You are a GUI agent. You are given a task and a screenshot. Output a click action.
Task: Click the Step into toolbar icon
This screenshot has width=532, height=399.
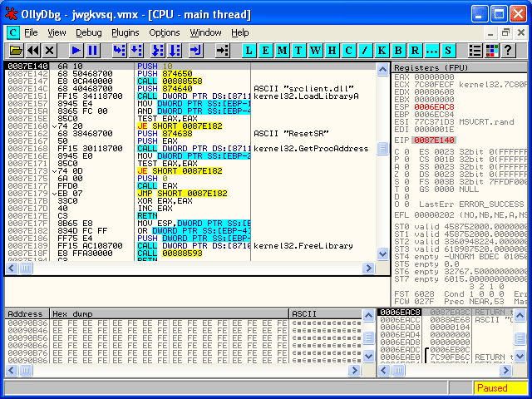tap(119, 51)
